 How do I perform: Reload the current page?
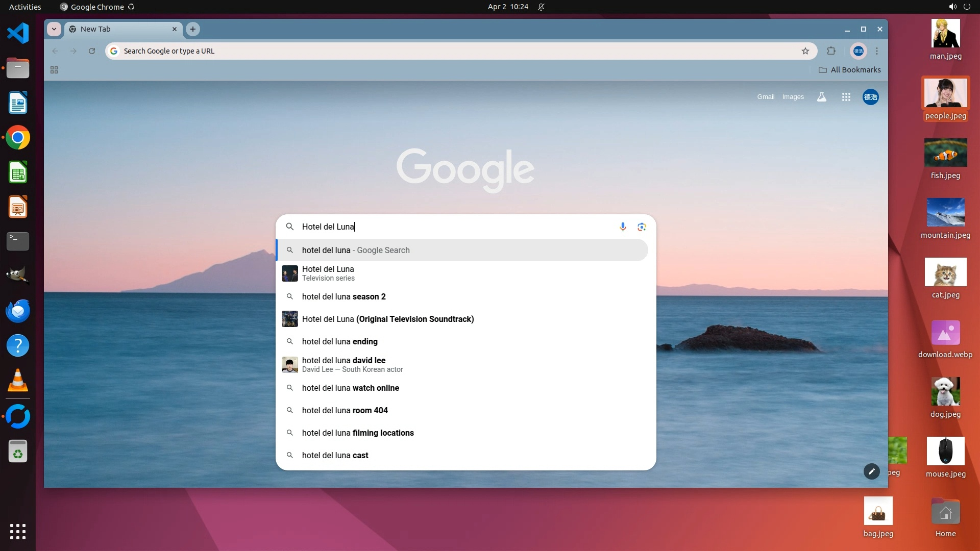click(92, 51)
